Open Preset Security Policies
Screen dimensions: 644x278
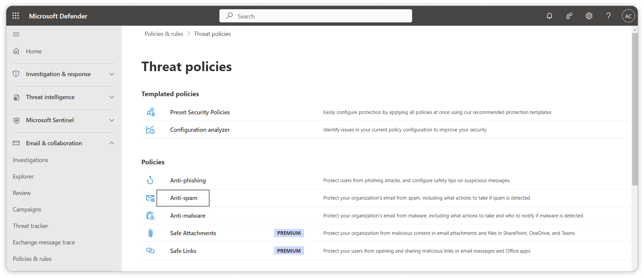click(x=200, y=112)
